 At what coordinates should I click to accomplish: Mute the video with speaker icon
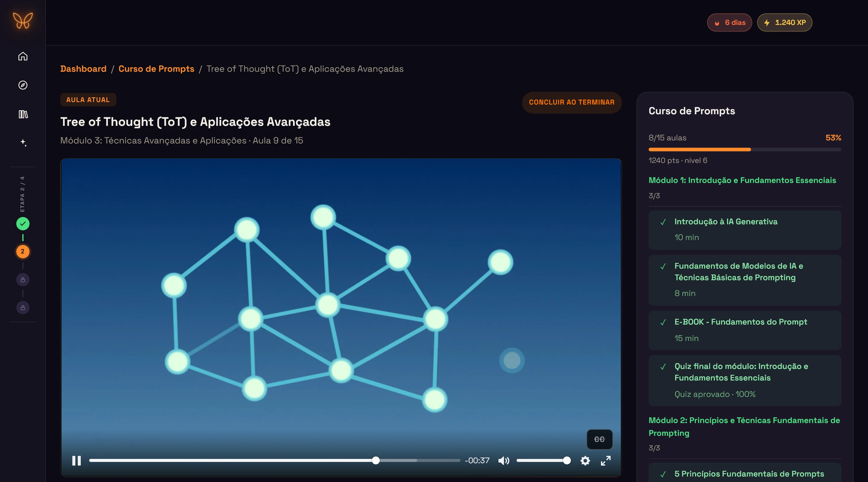[504, 460]
